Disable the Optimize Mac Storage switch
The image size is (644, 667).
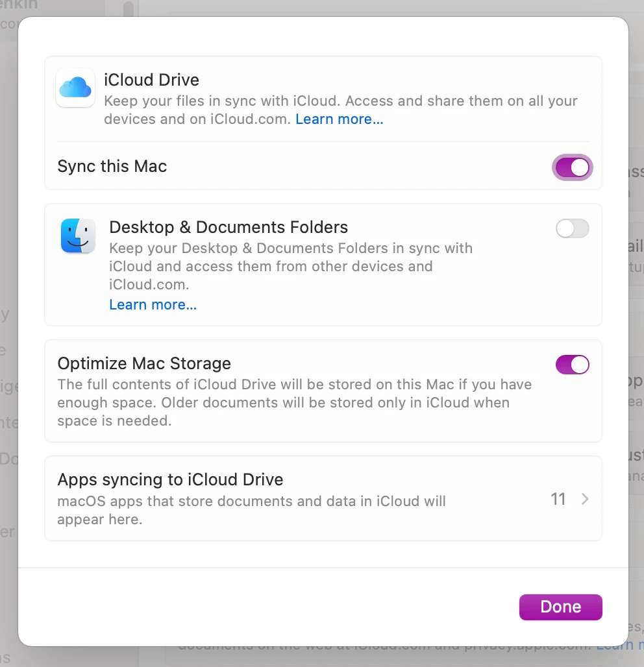572,365
